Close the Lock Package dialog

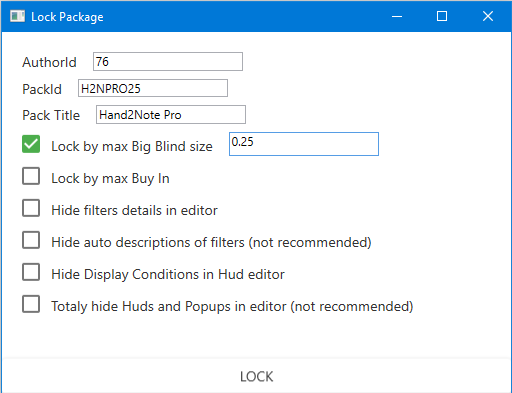pyautogui.click(x=488, y=16)
